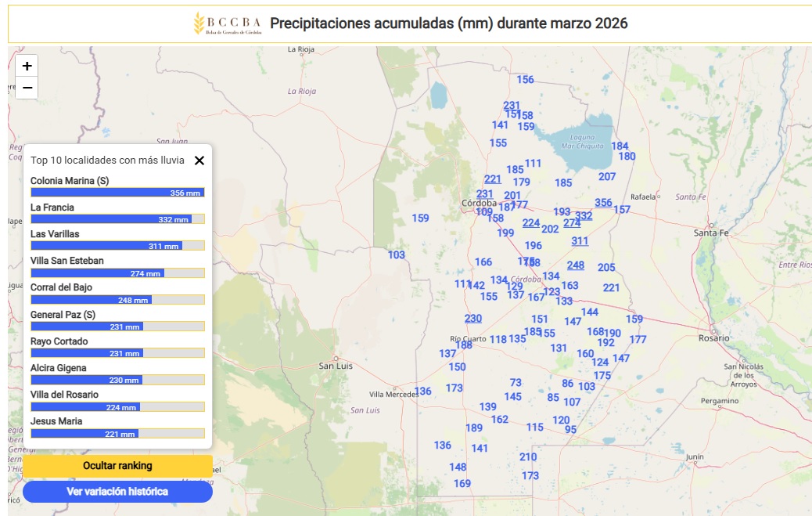Select the underlined 230 marker near Río Cuarto
Image resolution: width=812 pixels, height=516 pixels.
tap(473, 319)
